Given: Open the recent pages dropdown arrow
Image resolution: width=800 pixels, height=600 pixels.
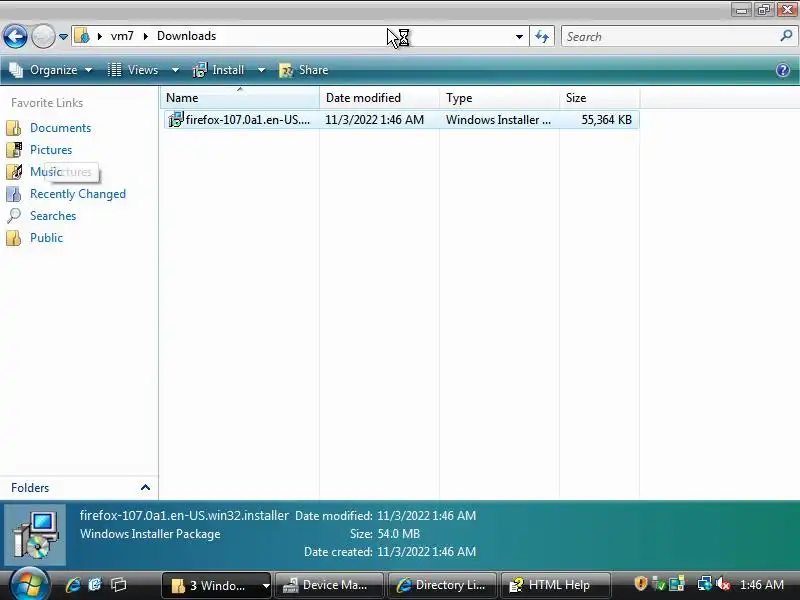Looking at the screenshot, I should click(63, 37).
